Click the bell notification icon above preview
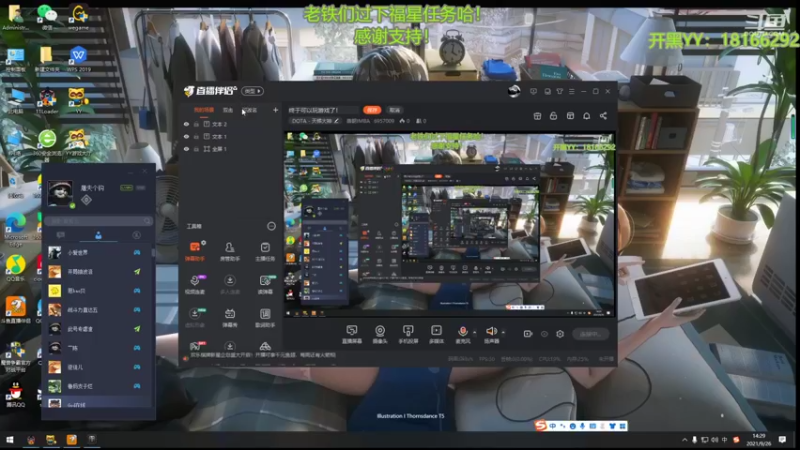800x450 pixels. tap(587, 116)
